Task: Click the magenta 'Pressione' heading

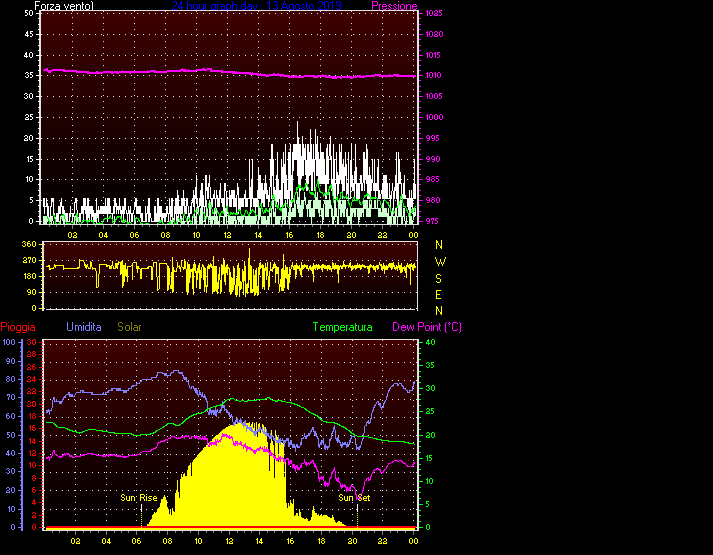Action: (x=394, y=6)
